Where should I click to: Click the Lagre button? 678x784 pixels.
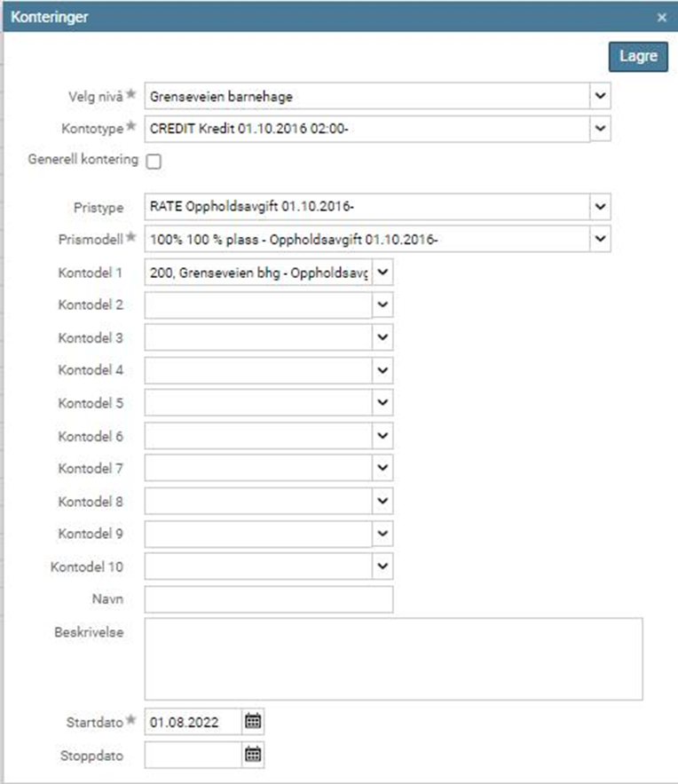pyautogui.click(x=638, y=57)
